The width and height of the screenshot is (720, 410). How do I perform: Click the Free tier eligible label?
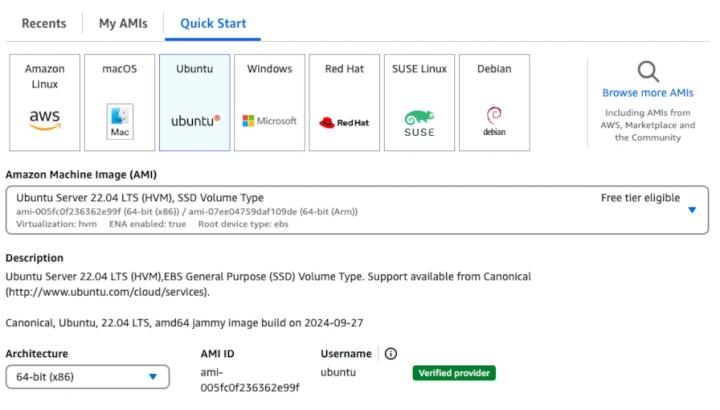click(x=640, y=198)
